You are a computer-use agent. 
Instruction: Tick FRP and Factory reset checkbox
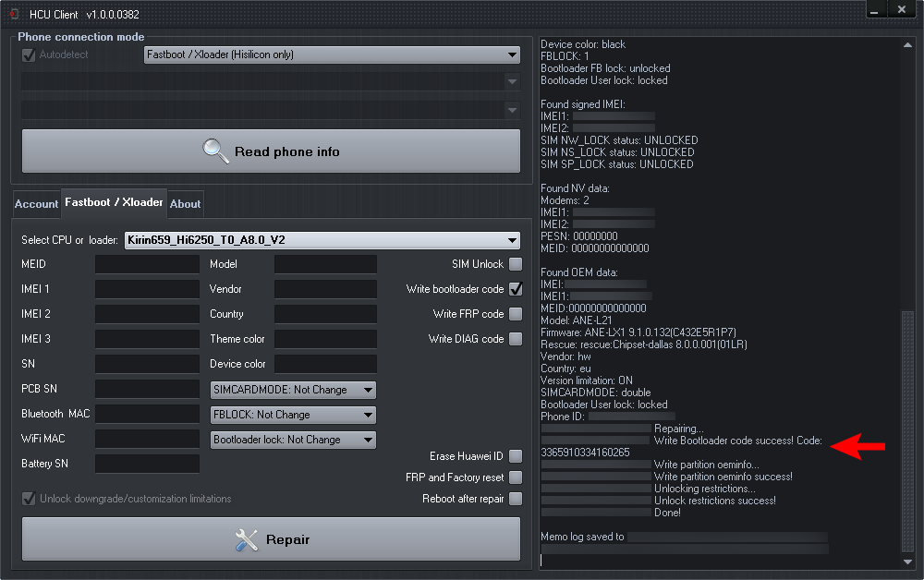coord(516,477)
